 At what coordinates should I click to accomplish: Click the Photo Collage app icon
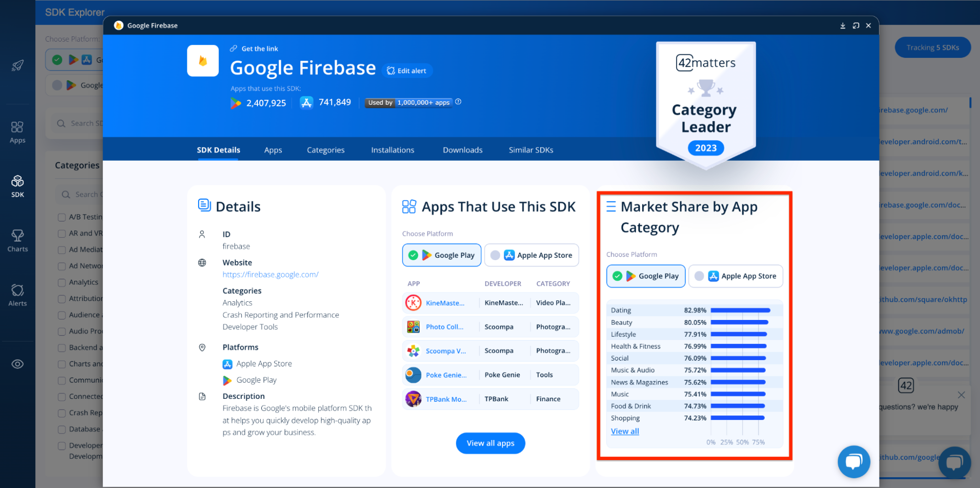tap(413, 327)
